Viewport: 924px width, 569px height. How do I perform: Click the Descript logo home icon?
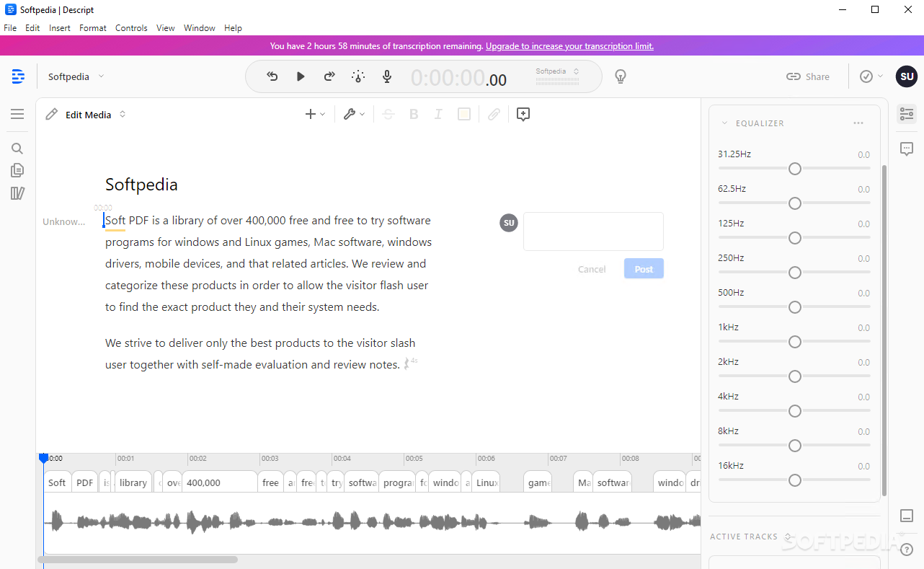click(x=18, y=76)
